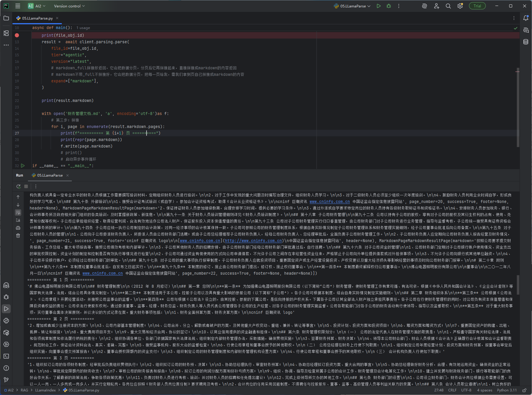532x395 pixels.
Task: Open the Notifications bell
Action: pyautogui.click(x=526, y=18)
